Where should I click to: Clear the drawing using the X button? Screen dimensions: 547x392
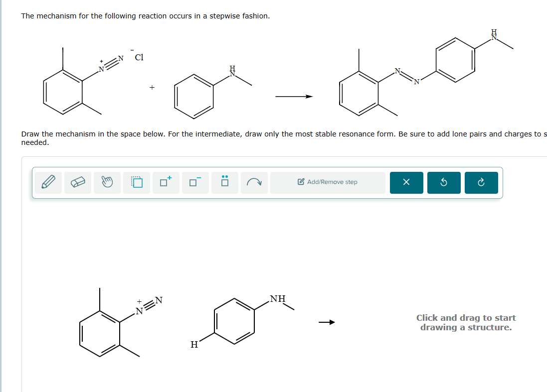point(406,183)
